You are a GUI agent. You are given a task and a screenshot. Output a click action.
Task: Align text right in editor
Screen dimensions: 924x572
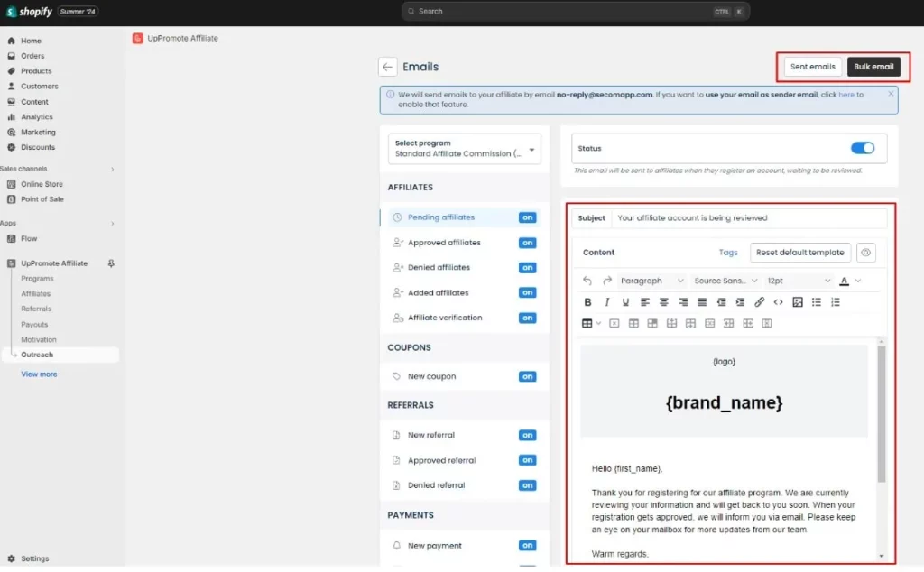click(683, 302)
